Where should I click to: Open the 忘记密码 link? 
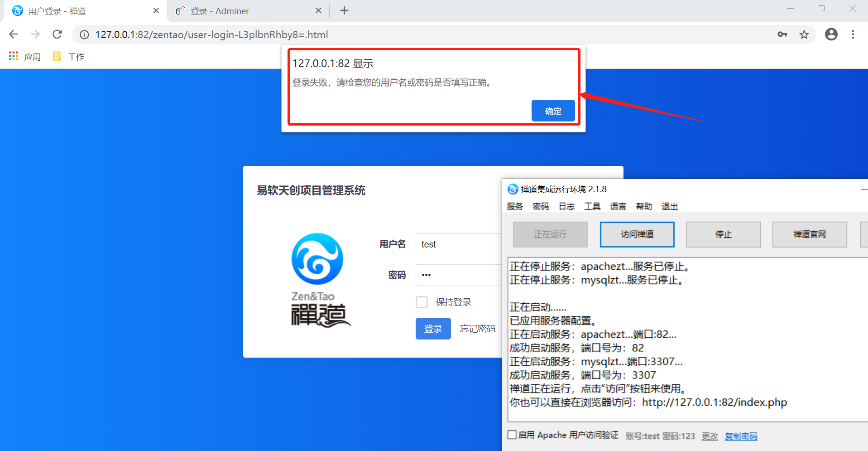[x=478, y=329]
